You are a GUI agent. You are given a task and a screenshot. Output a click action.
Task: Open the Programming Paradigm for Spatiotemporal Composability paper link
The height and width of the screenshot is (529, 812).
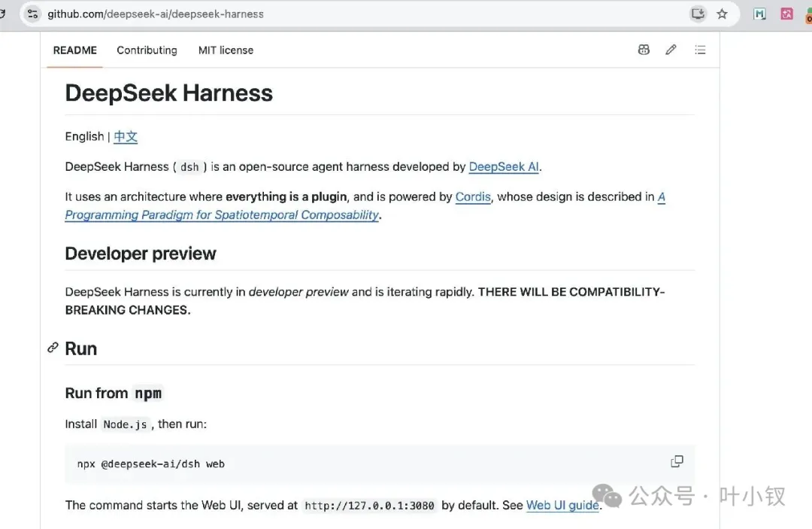coord(222,215)
